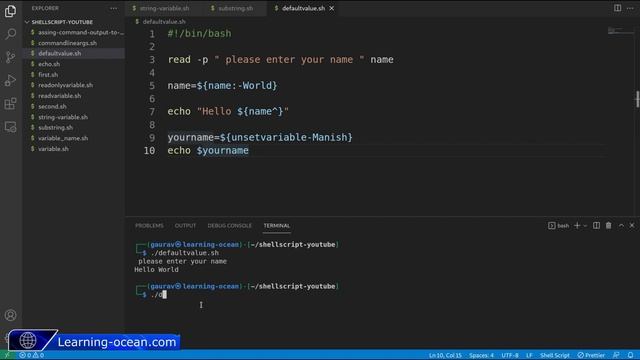Open the Run and Debug view icon
Viewport: 640px width, 360px height.
coord(11,80)
